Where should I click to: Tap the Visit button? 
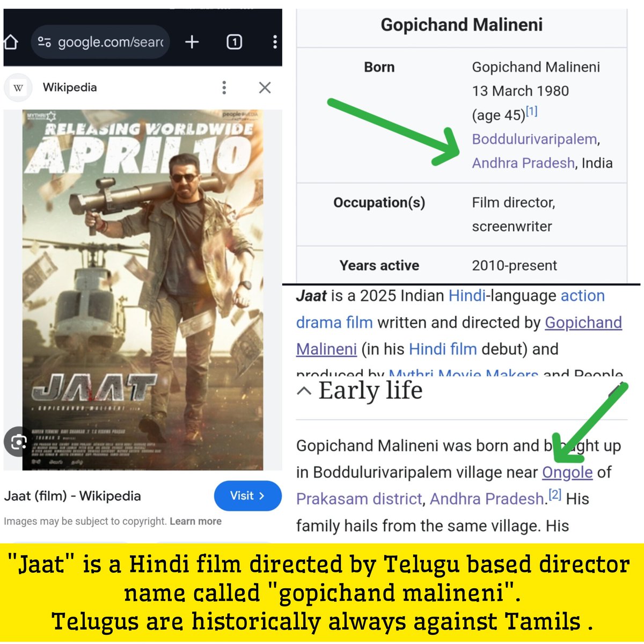point(247,496)
